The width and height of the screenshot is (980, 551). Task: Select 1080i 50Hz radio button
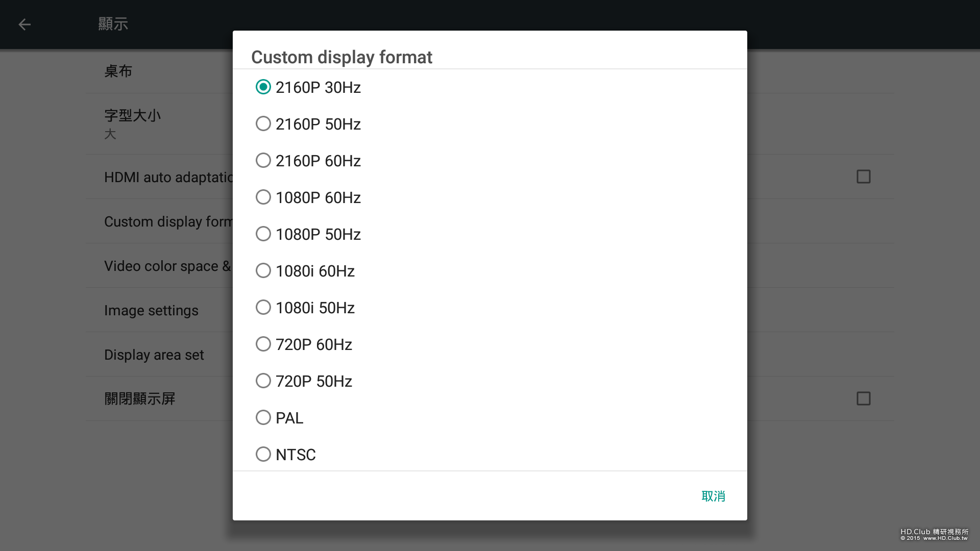[263, 308]
